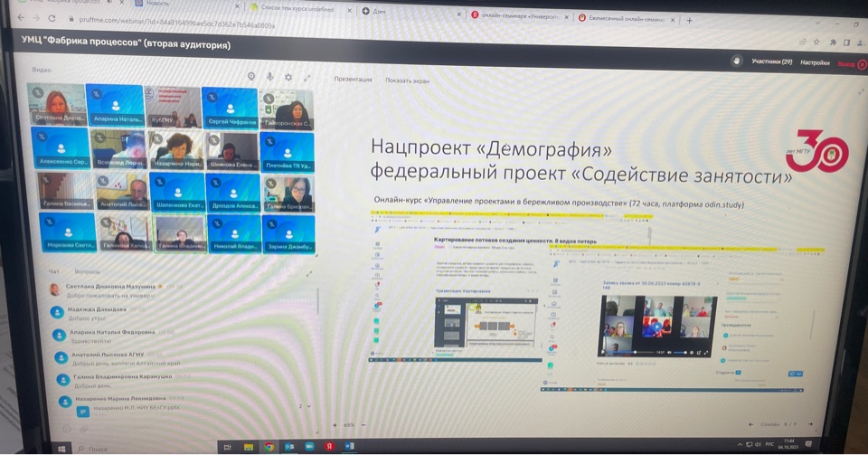Click the muted mic icon on Морозова Светл... tile
868x455 pixels.
[50, 222]
